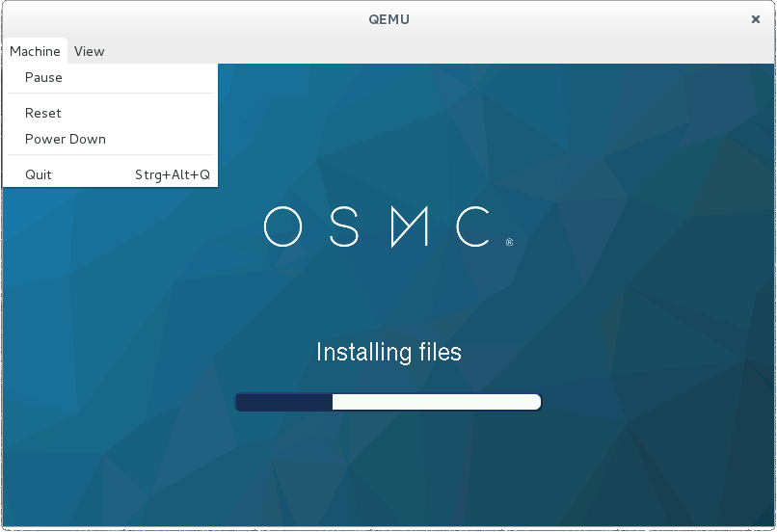Select Pause from the Machine menu

(43, 77)
